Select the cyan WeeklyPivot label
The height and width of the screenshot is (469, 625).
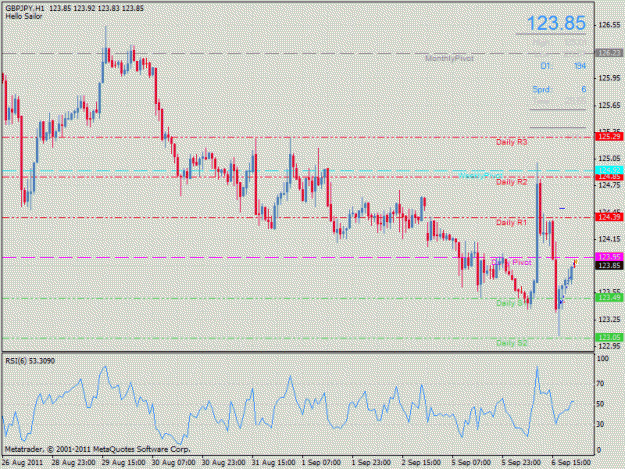[480, 175]
